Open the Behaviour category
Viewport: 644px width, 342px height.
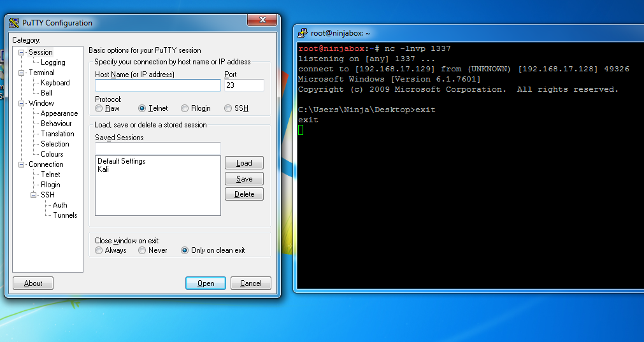[56, 124]
